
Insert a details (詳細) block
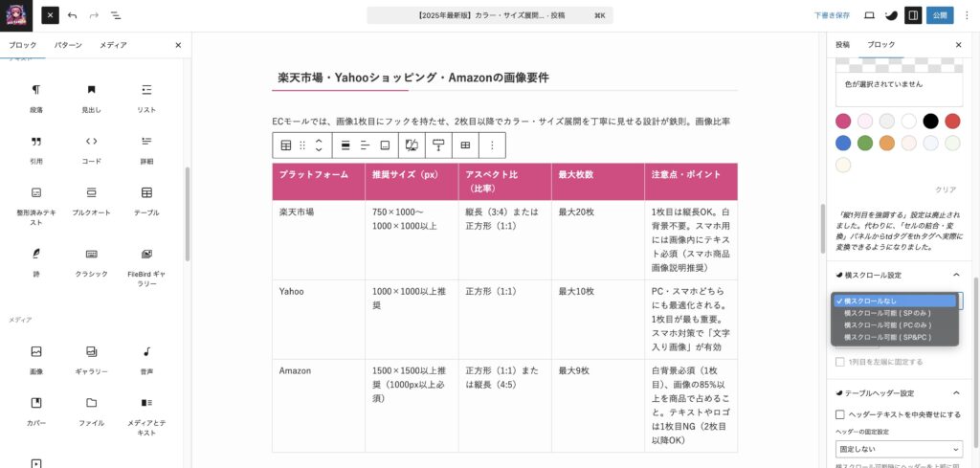pyautogui.click(x=146, y=148)
